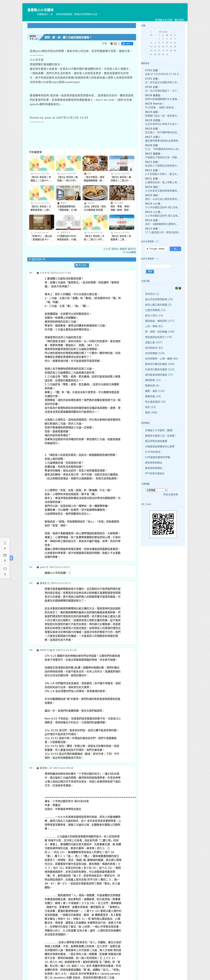Image resolution: width=210 pixels, height=980 pixels.
Task: Click comment #2 author goes icon
Action: click(38, 567)
